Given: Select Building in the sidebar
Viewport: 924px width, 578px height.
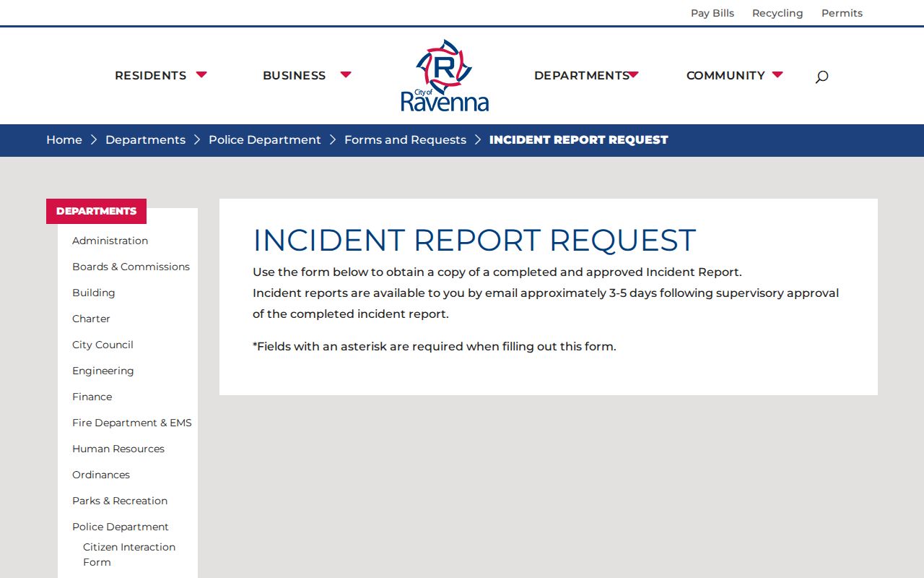Looking at the screenshot, I should [93, 293].
